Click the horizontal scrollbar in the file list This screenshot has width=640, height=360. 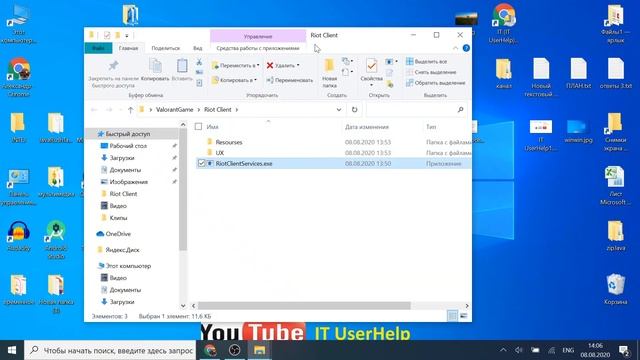(304, 305)
